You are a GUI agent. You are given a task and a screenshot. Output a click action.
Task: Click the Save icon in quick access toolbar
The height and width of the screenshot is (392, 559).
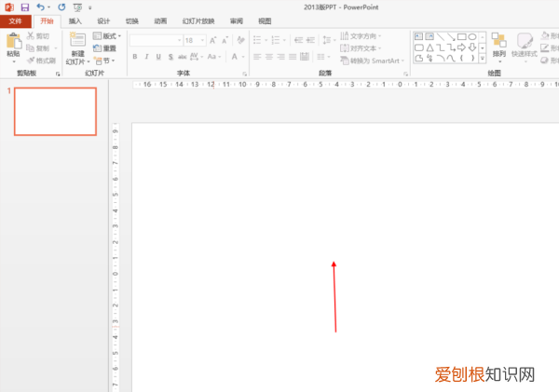(x=25, y=7)
